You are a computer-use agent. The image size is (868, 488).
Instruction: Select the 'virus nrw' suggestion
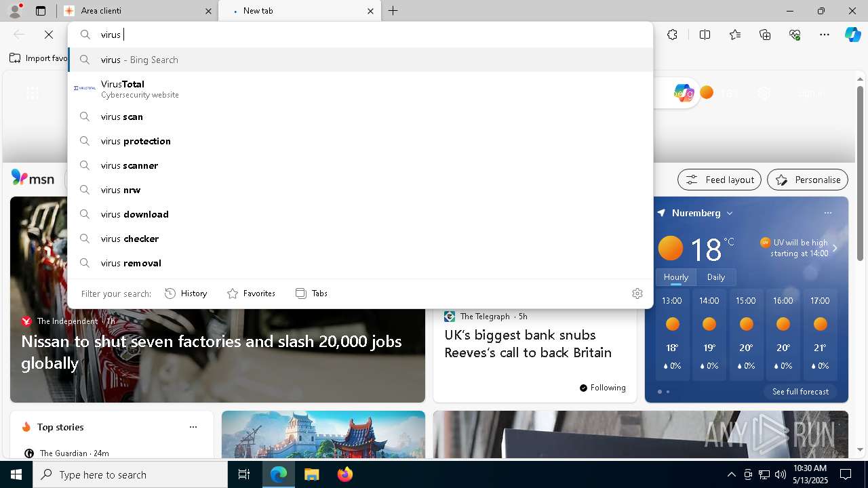(360, 190)
